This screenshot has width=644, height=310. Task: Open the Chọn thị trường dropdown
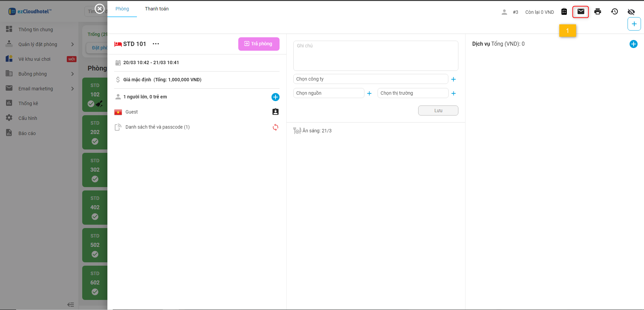(413, 93)
